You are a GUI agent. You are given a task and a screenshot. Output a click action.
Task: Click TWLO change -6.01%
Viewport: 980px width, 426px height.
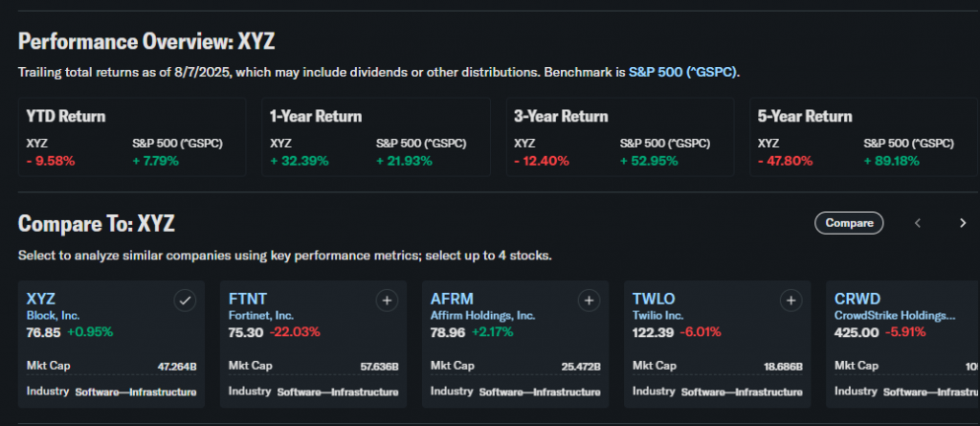(701, 332)
